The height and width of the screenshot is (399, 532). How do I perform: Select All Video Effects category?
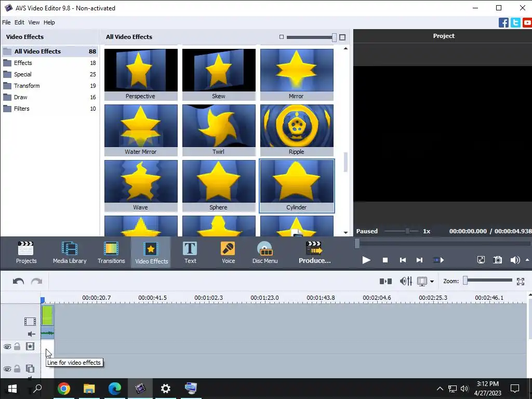[x=50, y=51]
